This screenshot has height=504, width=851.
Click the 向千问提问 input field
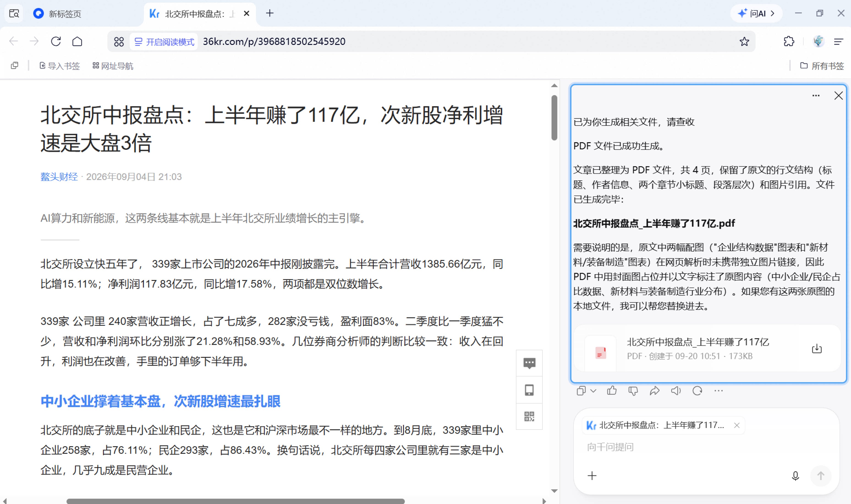click(706, 447)
